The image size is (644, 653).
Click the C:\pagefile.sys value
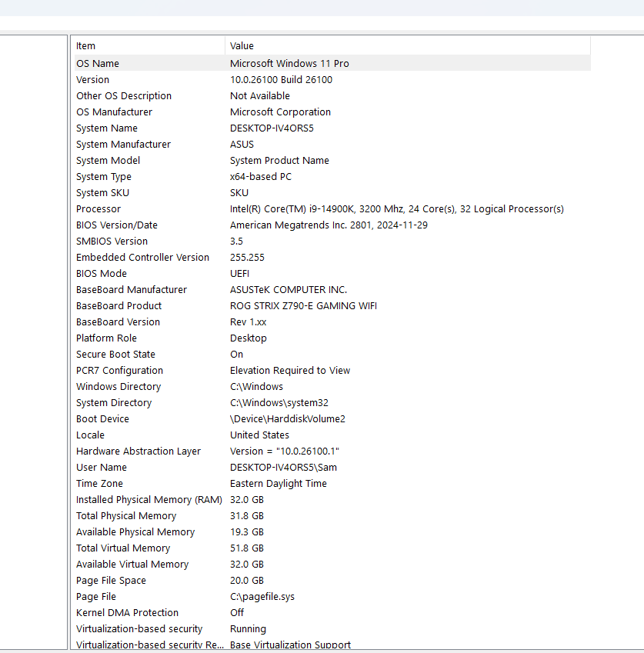[x=262, y=597]
